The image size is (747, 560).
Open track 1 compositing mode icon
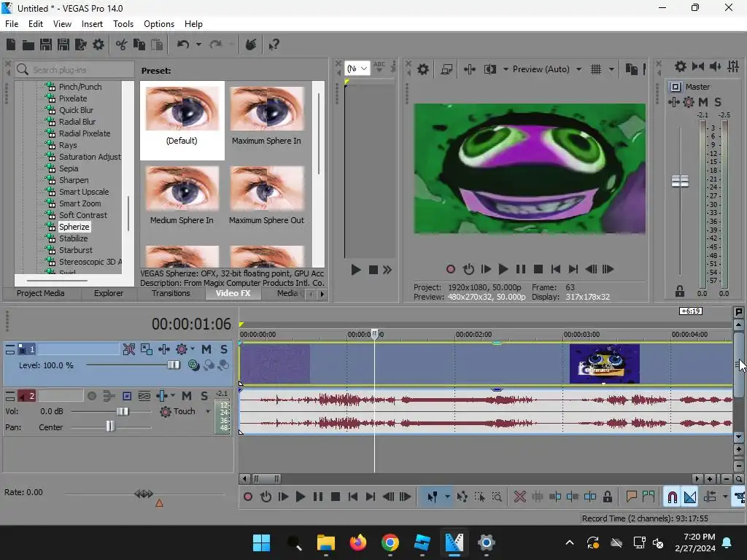point(193,365)
